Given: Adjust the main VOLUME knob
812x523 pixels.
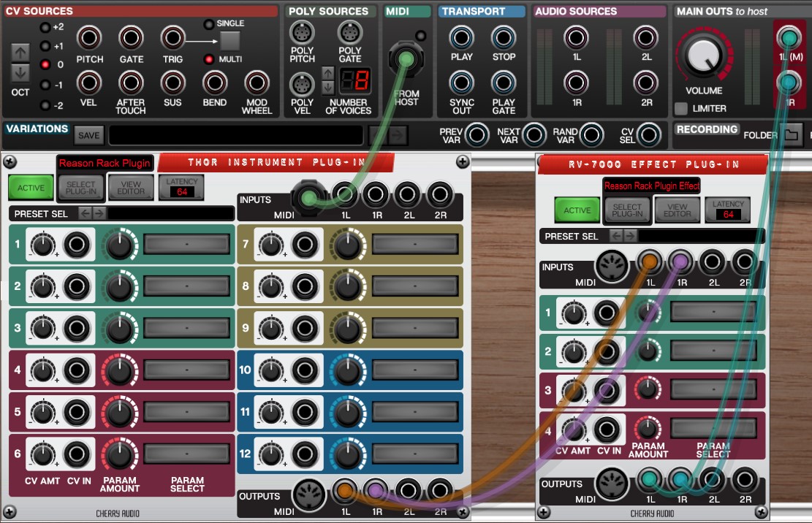Looking at the screenshot, I should (703, 56).
